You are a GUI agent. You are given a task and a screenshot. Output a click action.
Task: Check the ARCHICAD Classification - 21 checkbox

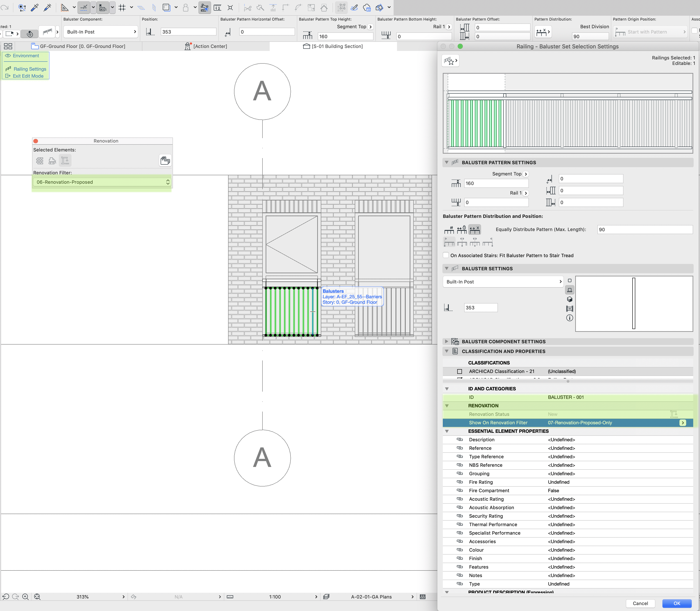pos(459,371)
